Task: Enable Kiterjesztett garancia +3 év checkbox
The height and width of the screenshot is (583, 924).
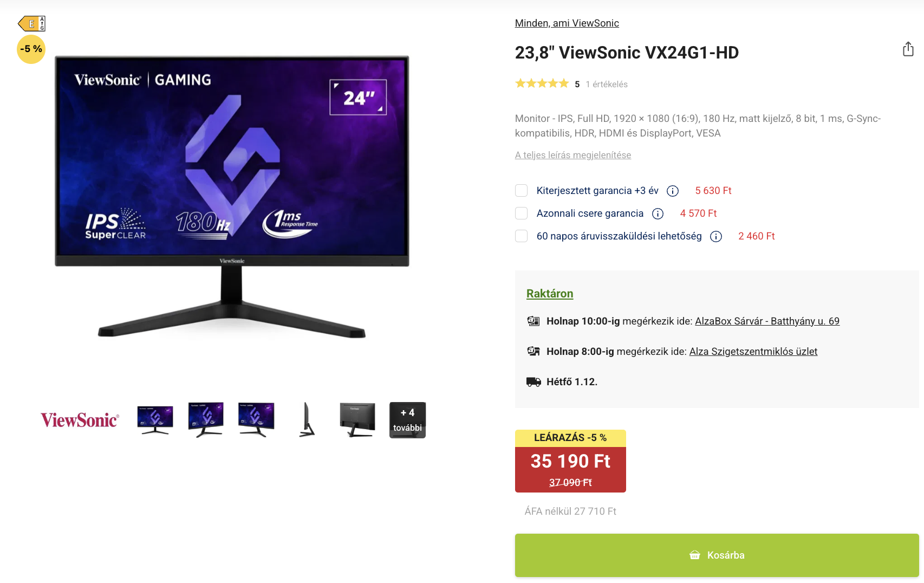Action: click(x=522, y=191)
